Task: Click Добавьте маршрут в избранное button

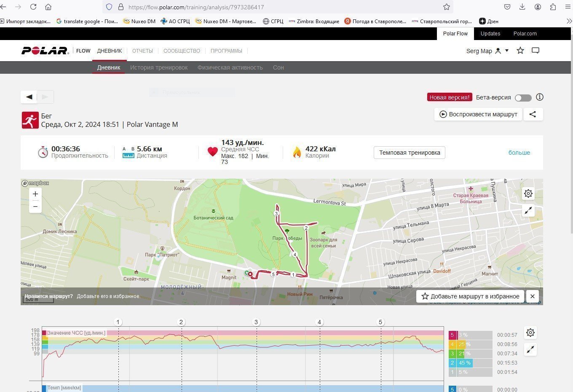Action: [x=470, y=296]
